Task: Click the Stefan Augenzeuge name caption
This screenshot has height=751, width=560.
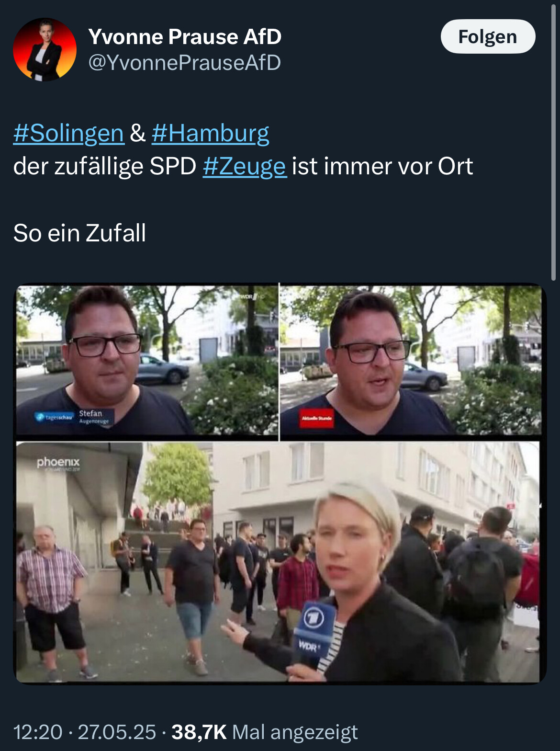Action: (94, 417)
